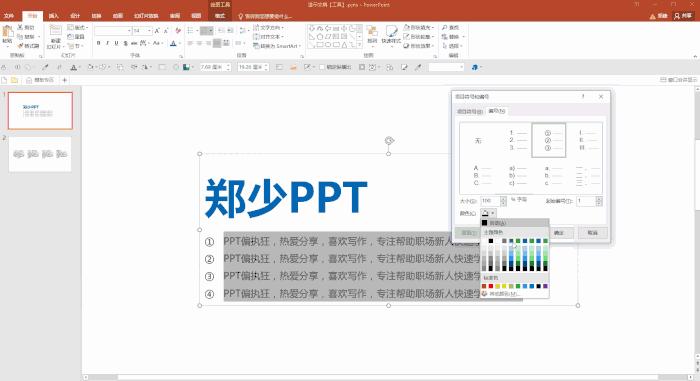This screenshot has height=381, width=700.
Task: Click the Start At number field
Action: click(586, 201)
